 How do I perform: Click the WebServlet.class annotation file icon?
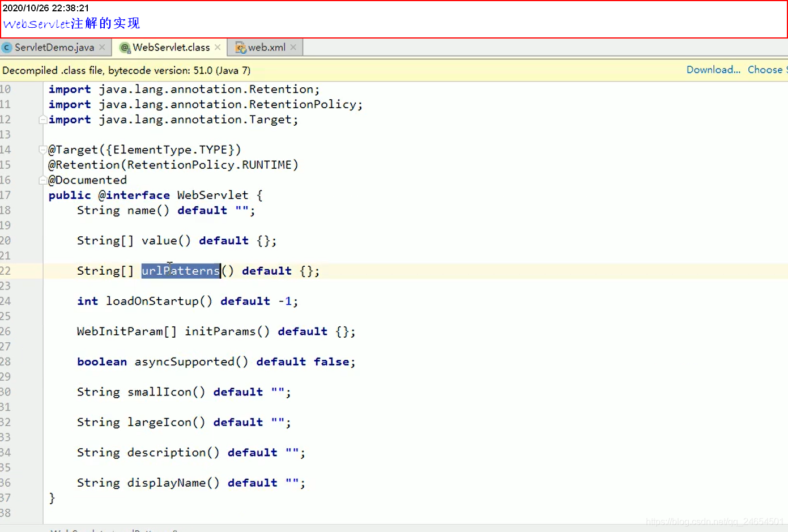[x=125, y=48]
